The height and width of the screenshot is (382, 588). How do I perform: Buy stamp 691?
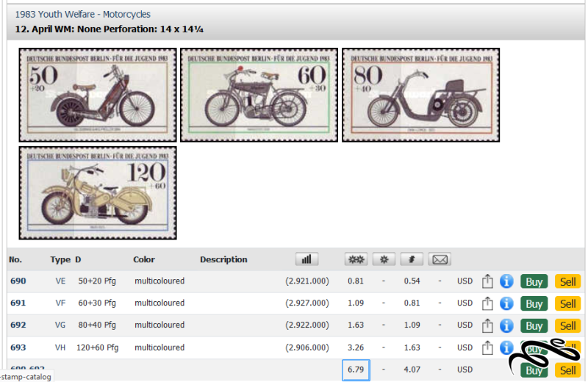[x=534, y=303]
